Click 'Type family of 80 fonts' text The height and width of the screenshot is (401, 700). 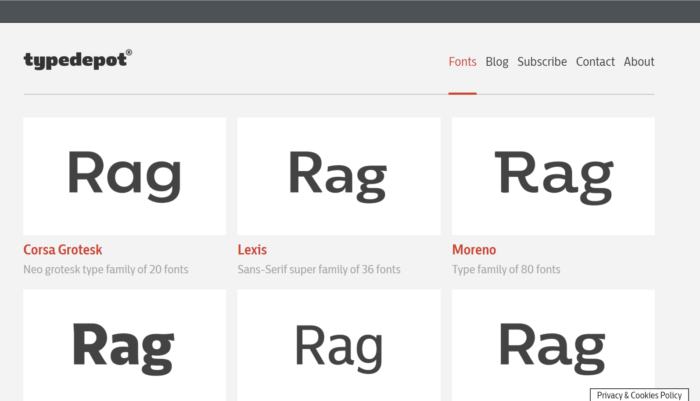506,269
